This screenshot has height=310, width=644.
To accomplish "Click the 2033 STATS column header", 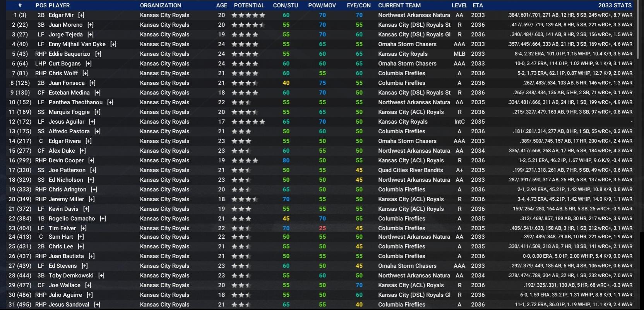I will [x=615, y=5].
